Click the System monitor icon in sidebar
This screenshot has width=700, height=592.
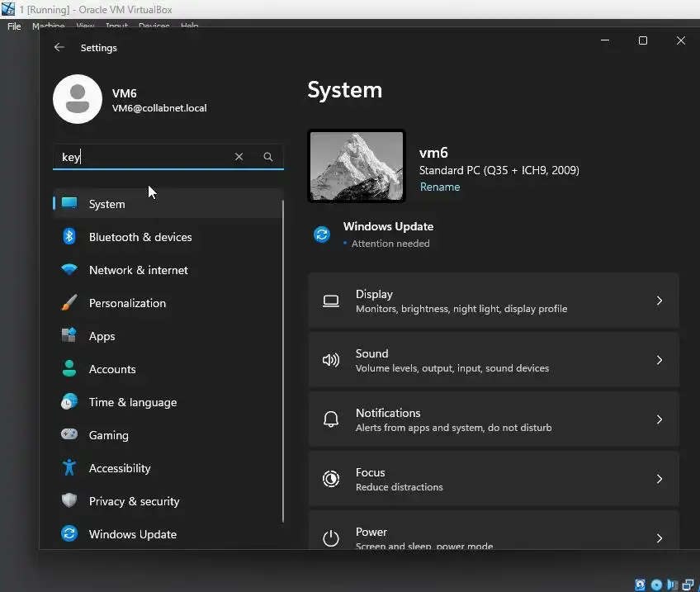click(69, 203)
